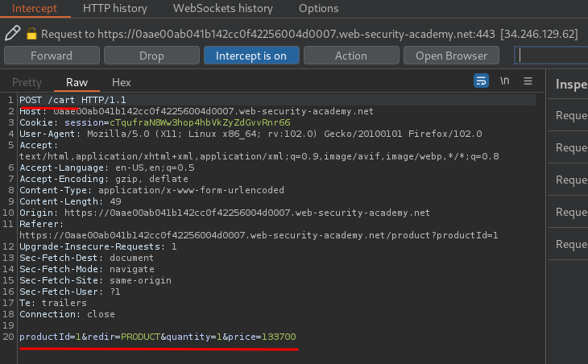Viewport: 588px width, 364px height.
Task: Open the Action dropdown button
Action: [x=351, y=56]
